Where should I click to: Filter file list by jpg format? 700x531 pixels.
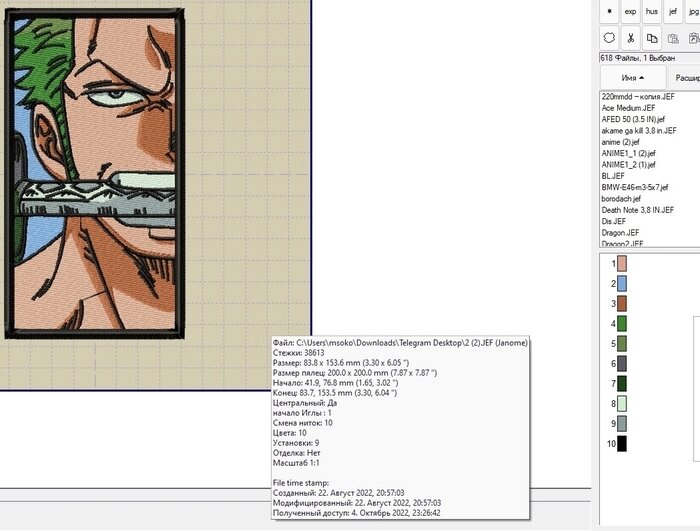coord(693,11)
